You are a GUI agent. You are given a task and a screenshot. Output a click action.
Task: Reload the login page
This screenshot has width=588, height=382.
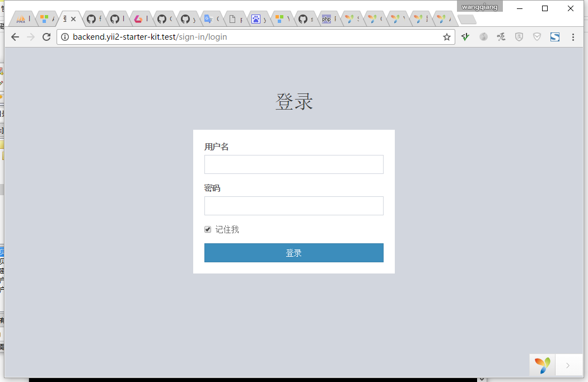coord(46,37)
